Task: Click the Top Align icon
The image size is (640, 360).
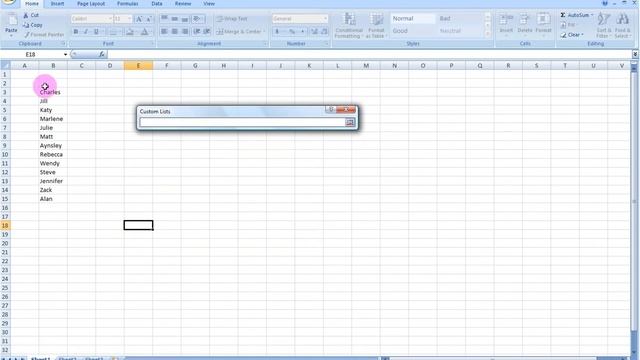Action: (164, 19)
